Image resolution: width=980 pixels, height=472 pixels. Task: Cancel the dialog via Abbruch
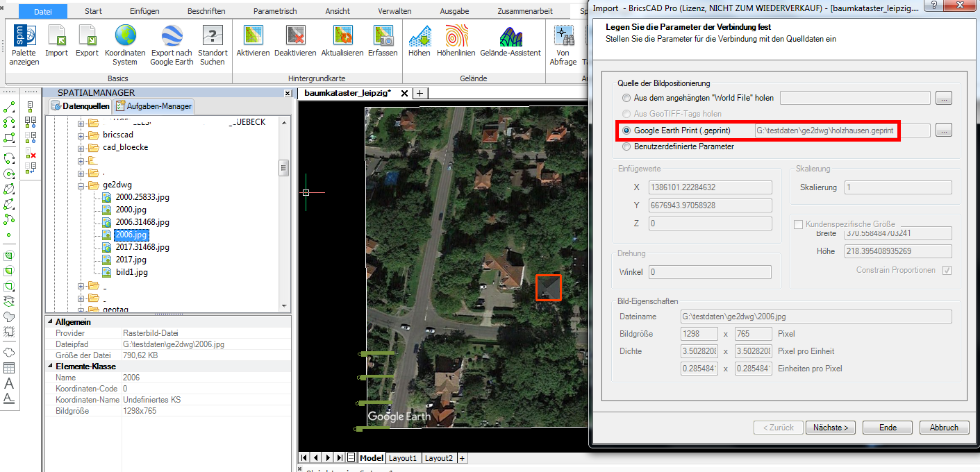(x=944, y=427)
